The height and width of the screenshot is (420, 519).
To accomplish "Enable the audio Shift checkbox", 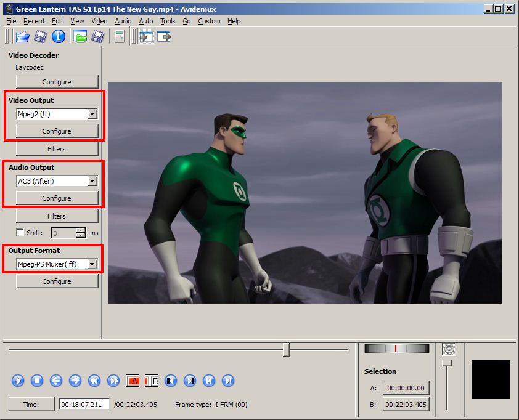I will [20, 233].
